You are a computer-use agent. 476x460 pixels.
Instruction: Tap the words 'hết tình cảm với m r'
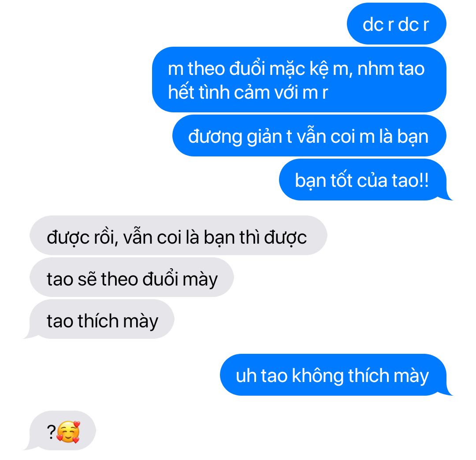click(248, 92)
